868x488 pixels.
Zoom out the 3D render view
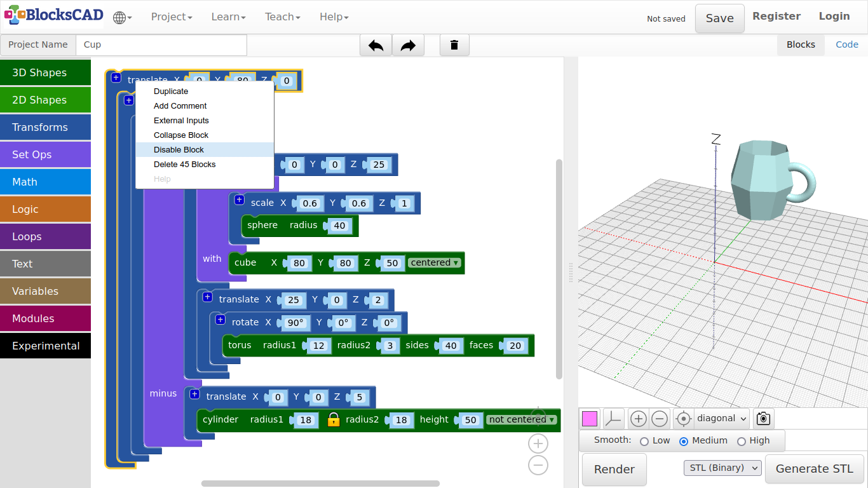coord(660,419)
